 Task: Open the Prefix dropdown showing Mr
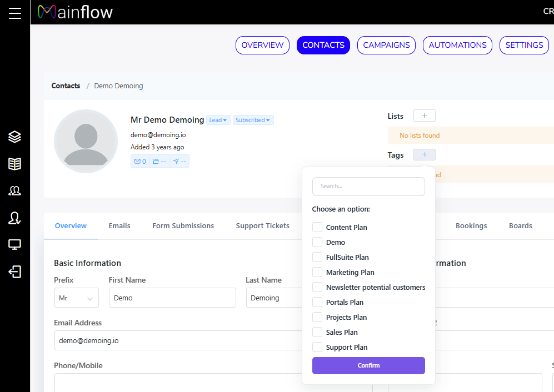tap(76, 298)
